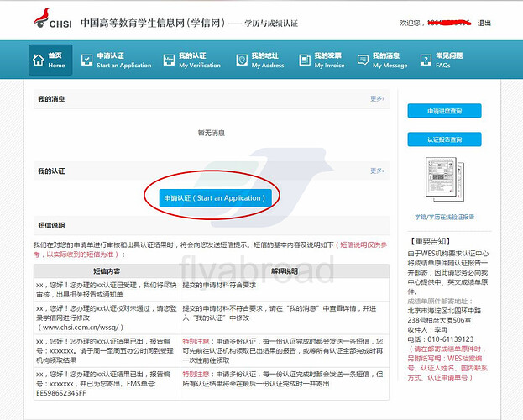Click 更多 in the 我的消息 section
523x420 pixels.
377,99
